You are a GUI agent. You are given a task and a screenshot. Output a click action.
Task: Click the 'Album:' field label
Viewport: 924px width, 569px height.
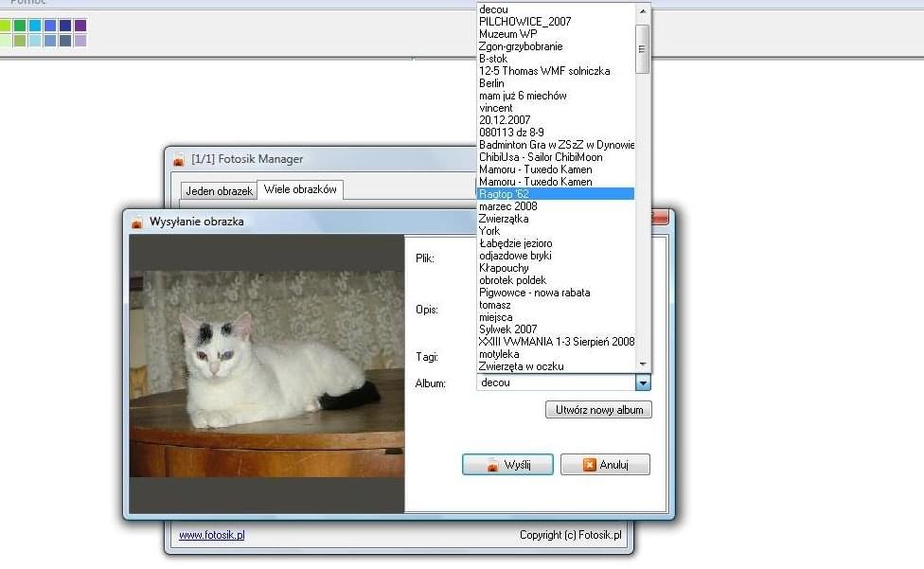[430, 383]
